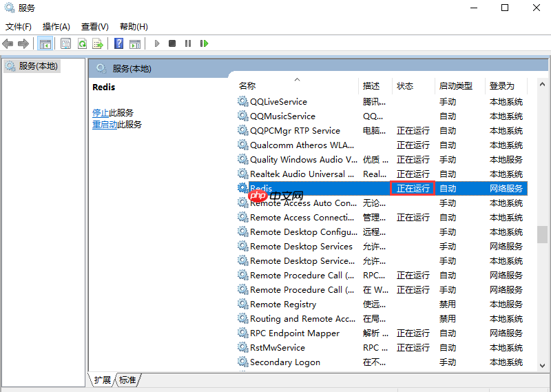
Task: Switch to the 扩展 tab
Action: click(x=102, y=380)
